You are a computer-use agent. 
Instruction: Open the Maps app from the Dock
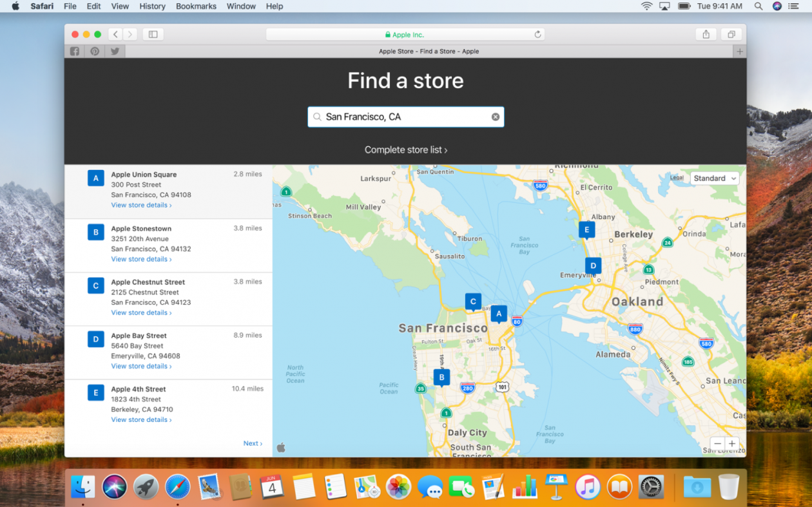pyautogui.click(x=367, y=487)
